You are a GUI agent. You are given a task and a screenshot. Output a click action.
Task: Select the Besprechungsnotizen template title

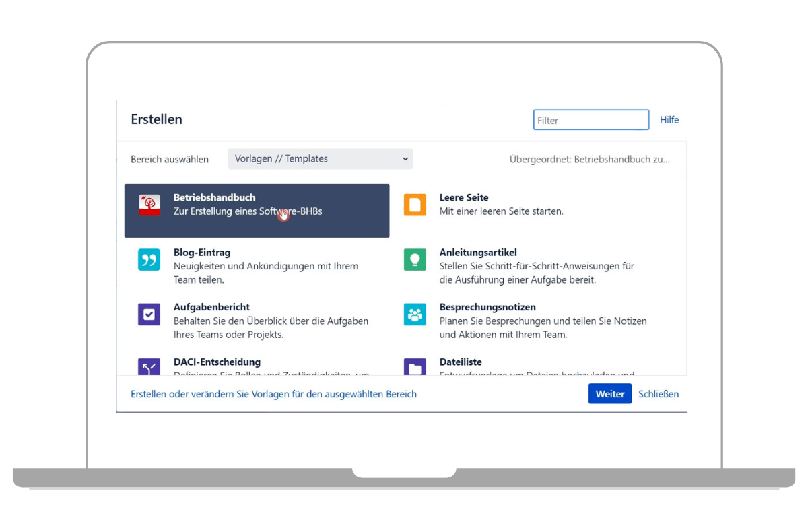pos(487,307)
